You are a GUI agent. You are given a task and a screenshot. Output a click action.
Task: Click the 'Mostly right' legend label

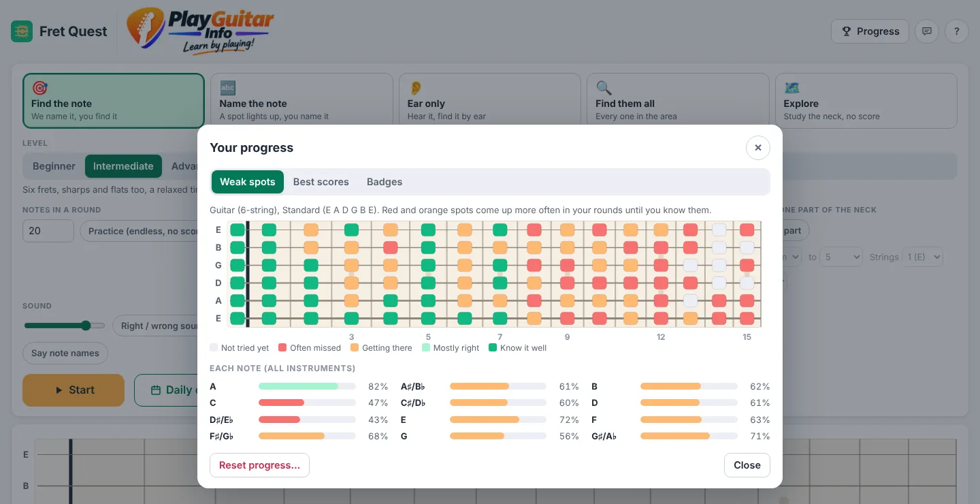click(457, 347)
